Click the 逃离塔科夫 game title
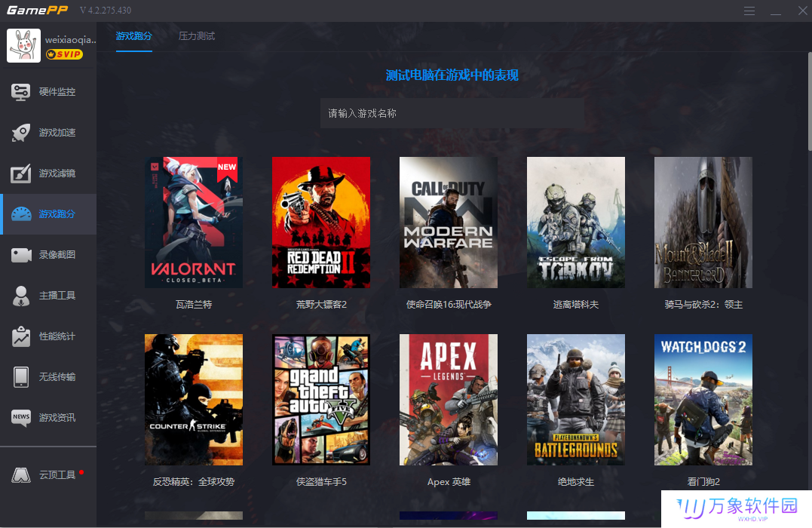This screenshot has width=812, height=528. (576, 305)
